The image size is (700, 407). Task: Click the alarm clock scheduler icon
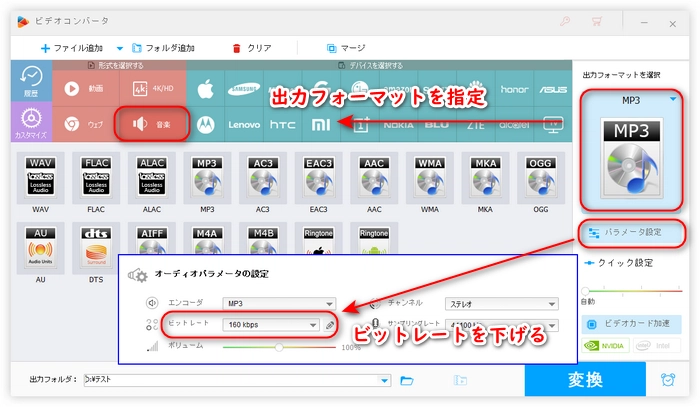[667, 380]
